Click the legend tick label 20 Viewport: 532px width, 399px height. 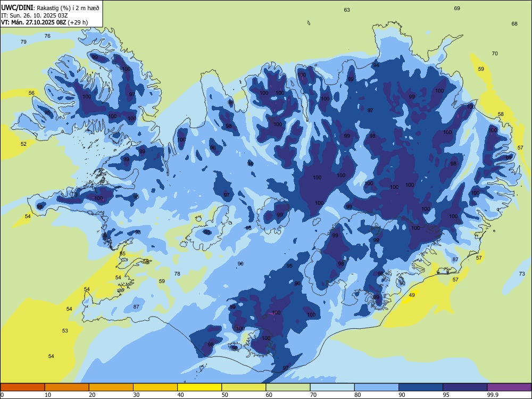pos(92,395)
